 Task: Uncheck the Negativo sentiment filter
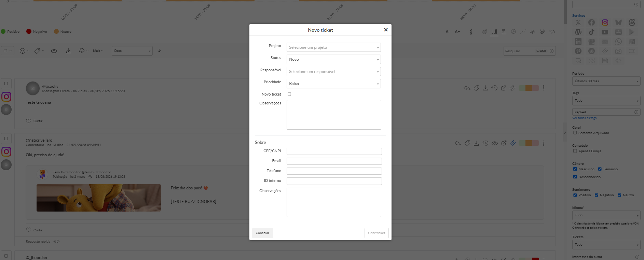tap(597, 195)
